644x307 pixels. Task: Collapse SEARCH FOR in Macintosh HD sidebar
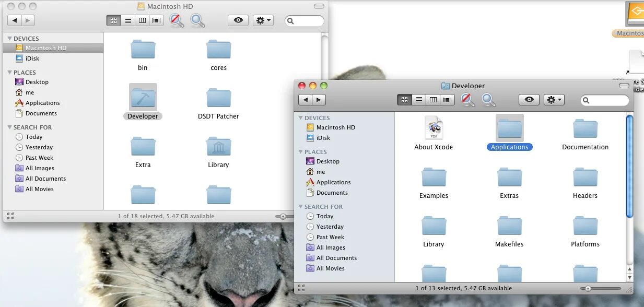[9, 127]
